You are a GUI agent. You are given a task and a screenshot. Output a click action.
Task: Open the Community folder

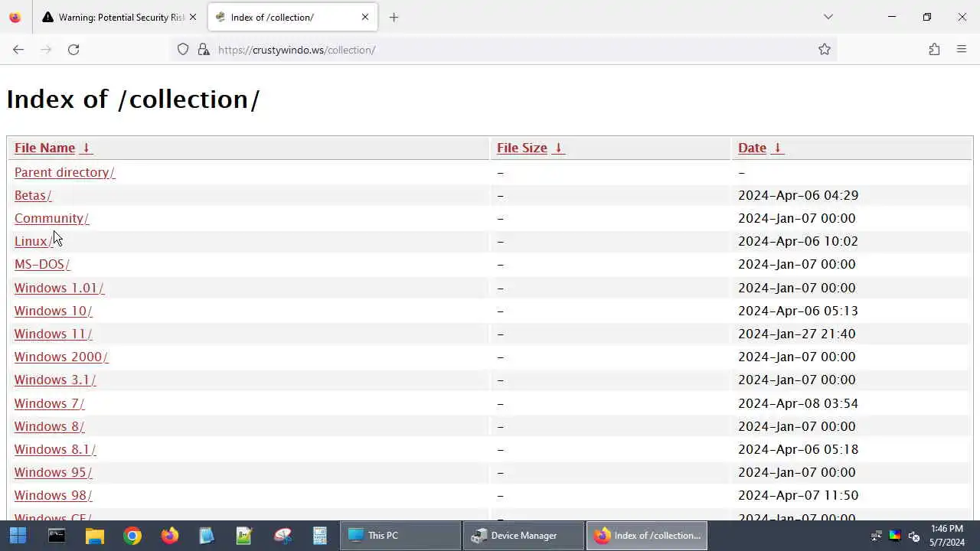click(x=51, y=218)
